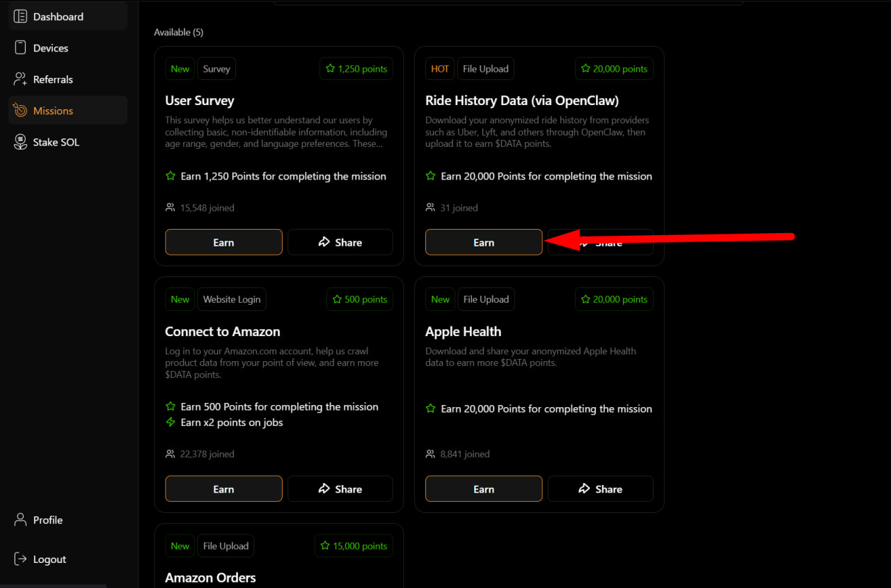
Task: Select Missions menu item
Action: pos(68,111)
